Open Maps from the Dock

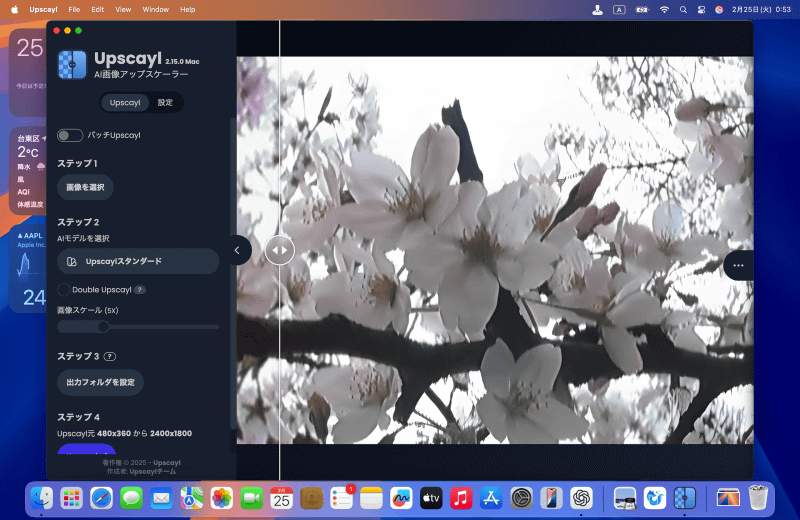(x=191, y=498)
